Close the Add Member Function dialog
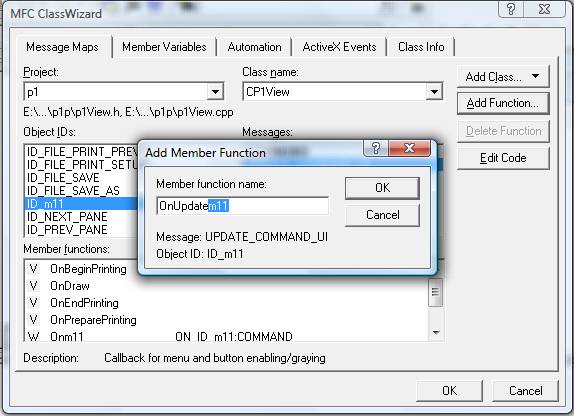Screen dimensions: 574x416 point(409,149)
